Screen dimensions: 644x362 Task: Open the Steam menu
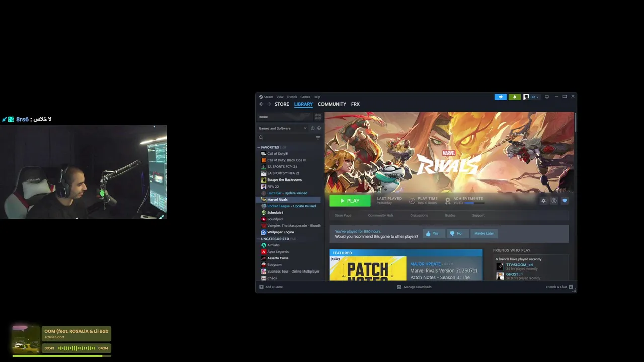click(268, 97)
